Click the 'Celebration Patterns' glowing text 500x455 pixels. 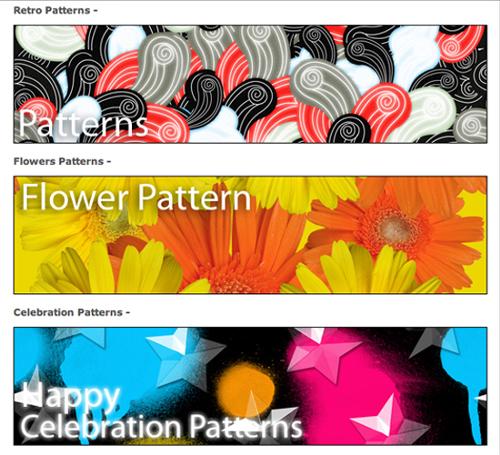pos(161,427)
